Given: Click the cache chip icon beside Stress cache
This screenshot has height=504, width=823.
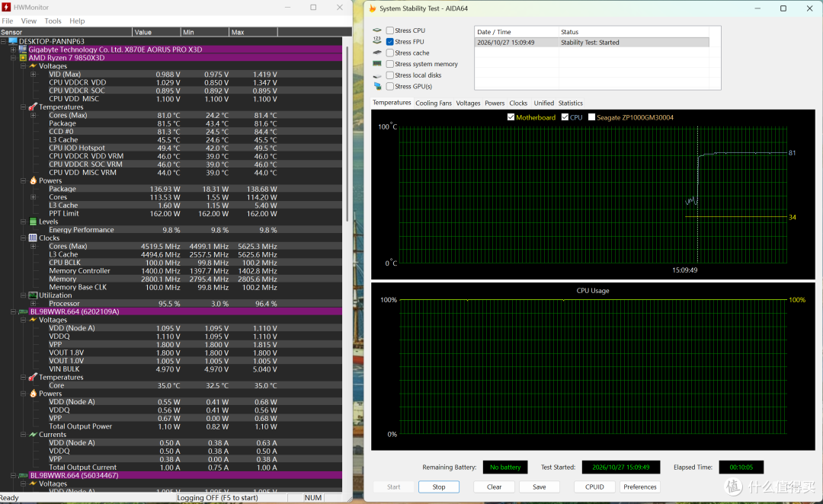Looking at the screenshot, I should 377,53.
